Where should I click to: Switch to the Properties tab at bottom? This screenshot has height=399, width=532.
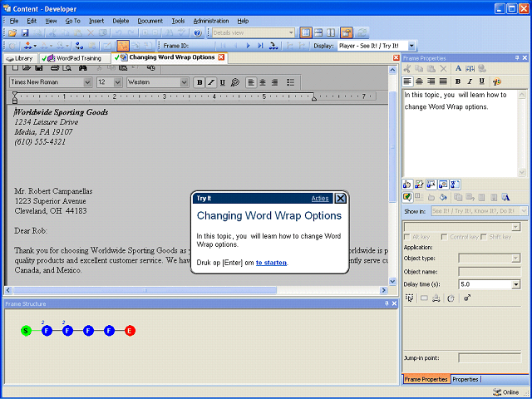465,379
